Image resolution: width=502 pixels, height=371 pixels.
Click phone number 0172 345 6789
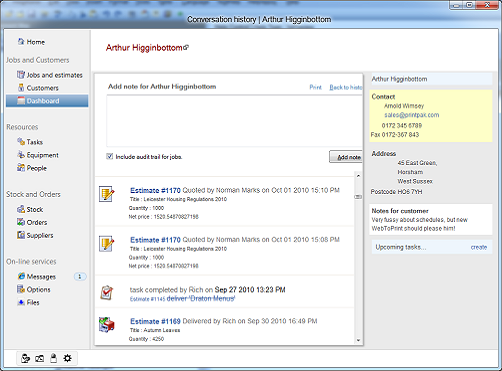tap(402, 126)
